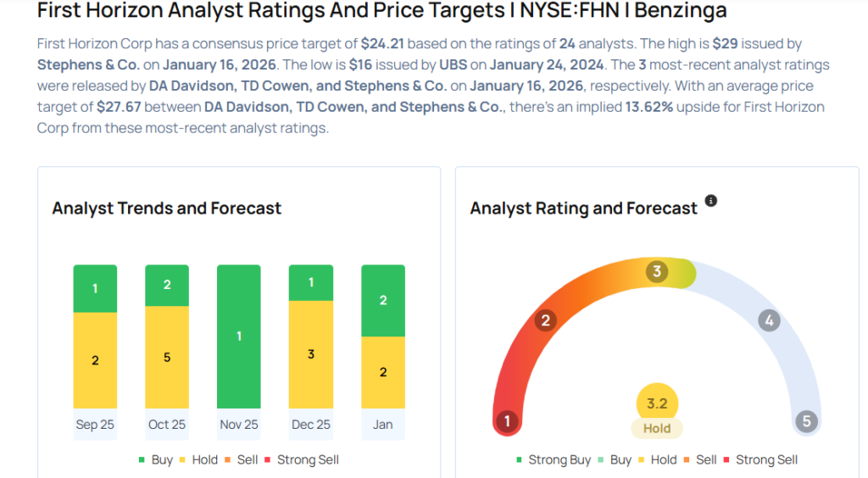Click the Hold color swatch under the trends chart
The height and width of the screenshot is (478, 868).
click(x=190, y=460)
